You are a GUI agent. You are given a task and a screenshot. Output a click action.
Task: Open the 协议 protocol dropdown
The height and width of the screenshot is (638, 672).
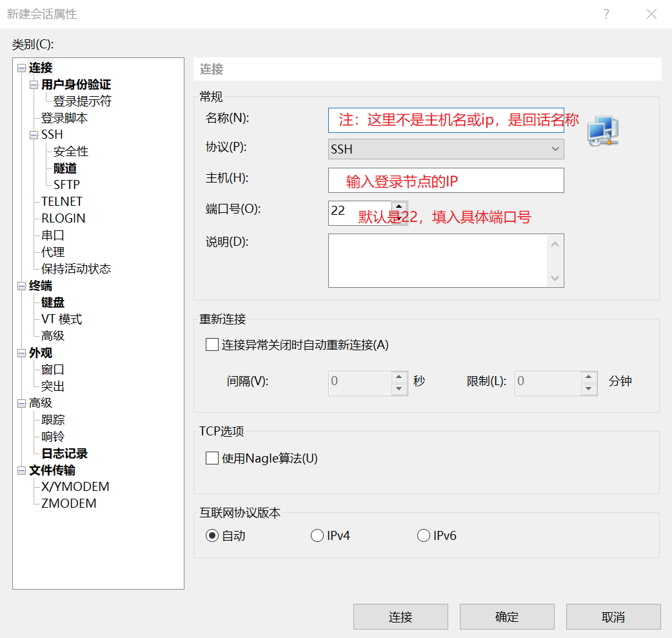pyautogui.click(x=553, y=149)
